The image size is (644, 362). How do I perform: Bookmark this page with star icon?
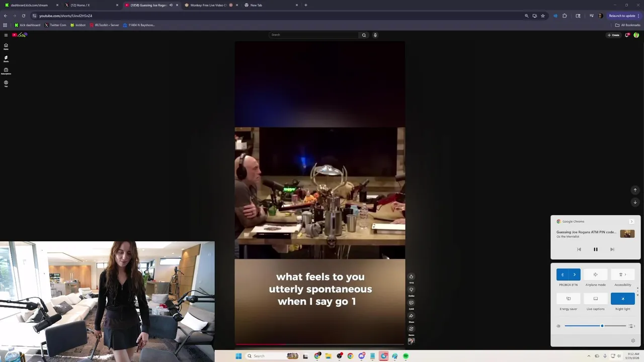click(x=543, y=16)
